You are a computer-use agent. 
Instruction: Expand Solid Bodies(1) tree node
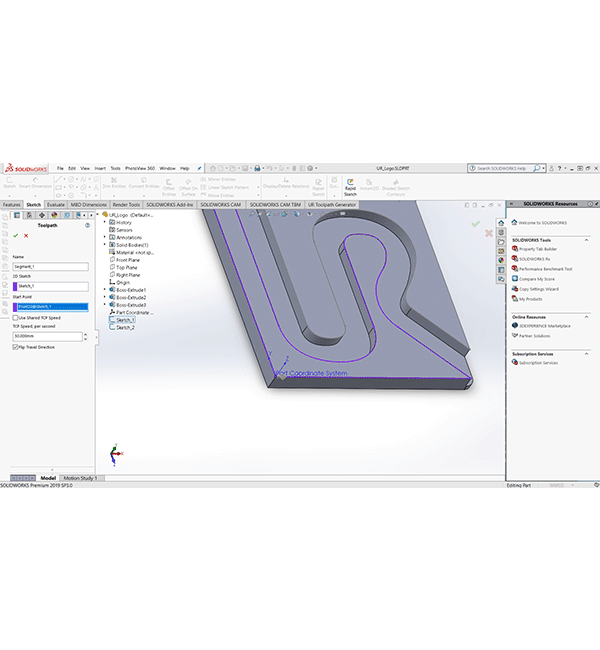[x=105, y=245]
